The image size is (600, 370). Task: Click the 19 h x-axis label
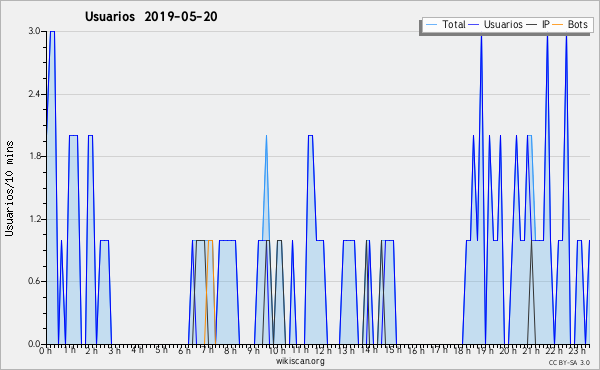tap(485, 350)
